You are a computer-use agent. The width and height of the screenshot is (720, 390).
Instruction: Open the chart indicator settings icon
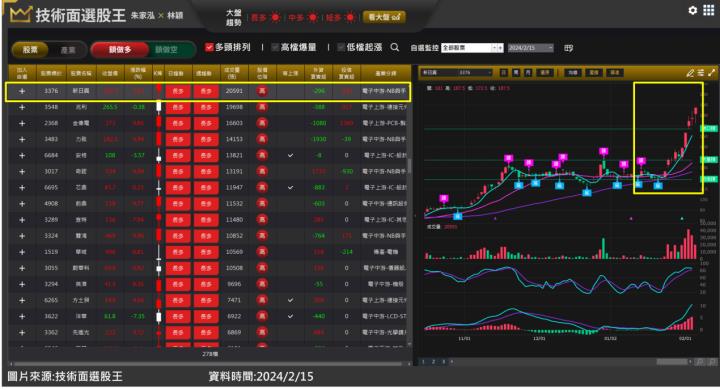(x=701, y=73)
